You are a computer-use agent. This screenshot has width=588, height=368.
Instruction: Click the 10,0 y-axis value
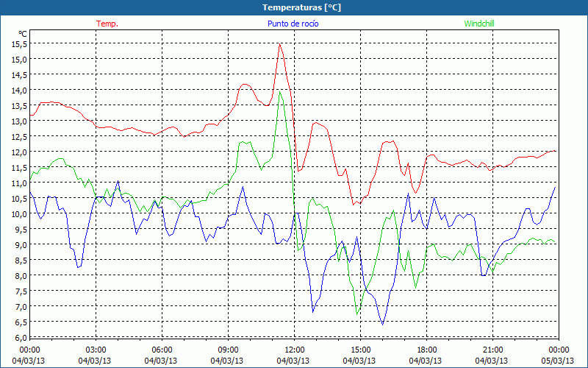(x=19, y=214)
